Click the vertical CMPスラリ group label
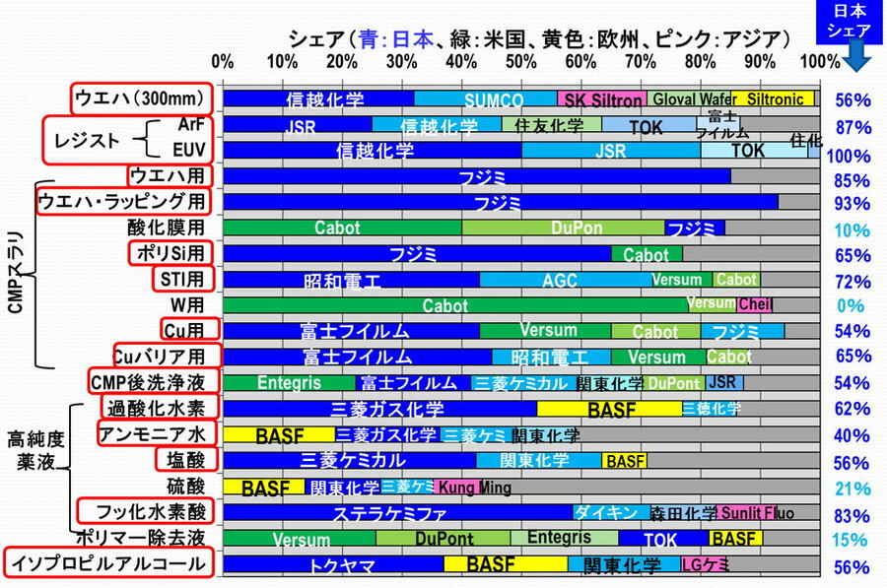887x588 pixels. point(15,274)
